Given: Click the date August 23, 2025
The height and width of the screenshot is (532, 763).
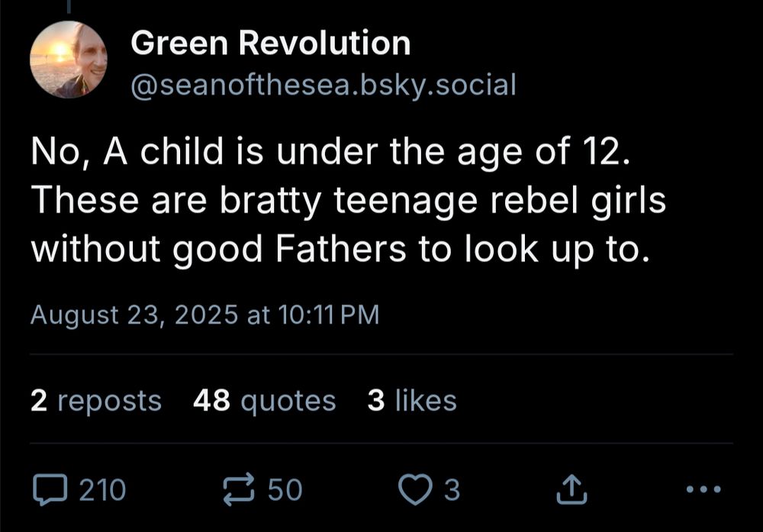Looking at the screenshot, I should 134,315.
